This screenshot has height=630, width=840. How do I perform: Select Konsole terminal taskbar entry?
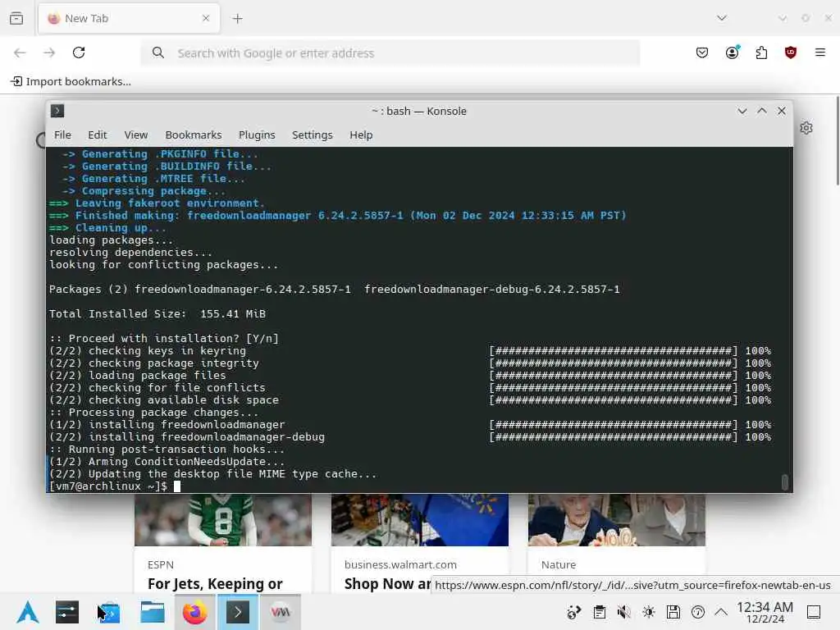[x=238, y=612]
